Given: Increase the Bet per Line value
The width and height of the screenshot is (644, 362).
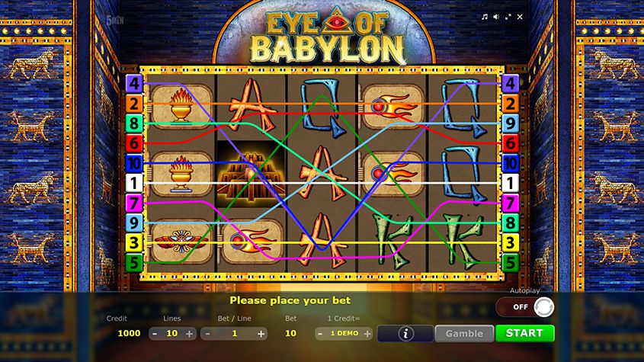Looking at the screenshot, I should pos(261,334).
